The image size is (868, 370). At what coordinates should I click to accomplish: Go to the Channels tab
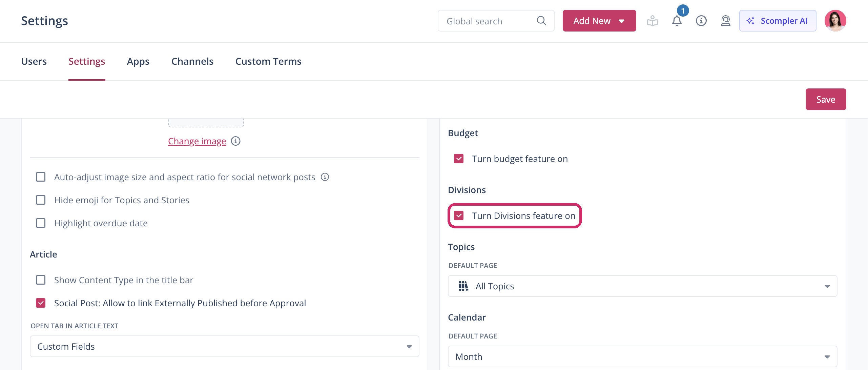[192, 61]
